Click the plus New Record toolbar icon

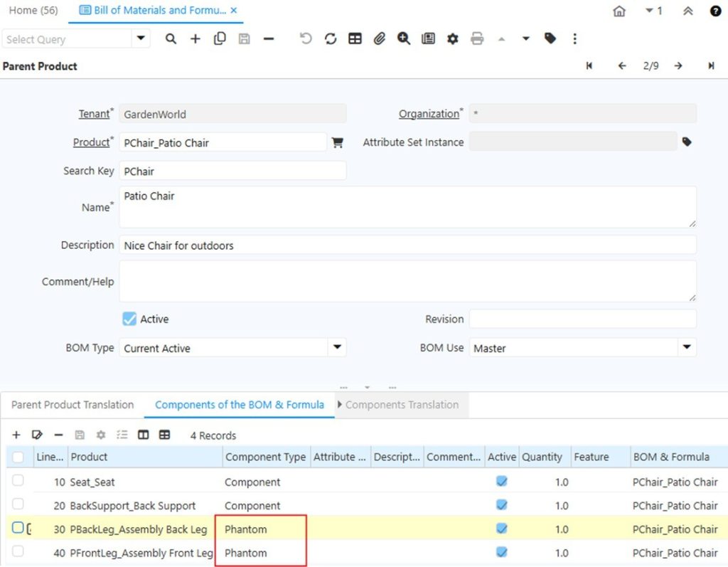(195, 39)
